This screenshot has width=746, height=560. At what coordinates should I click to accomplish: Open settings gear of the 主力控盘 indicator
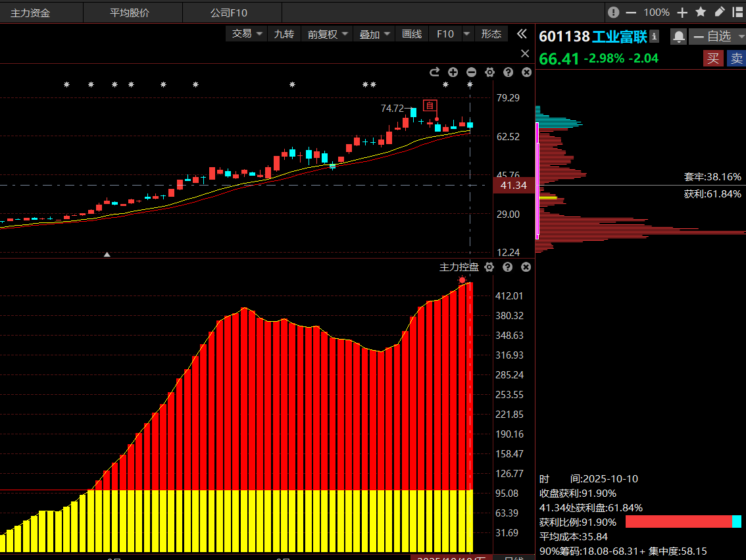tap(489, 267)
